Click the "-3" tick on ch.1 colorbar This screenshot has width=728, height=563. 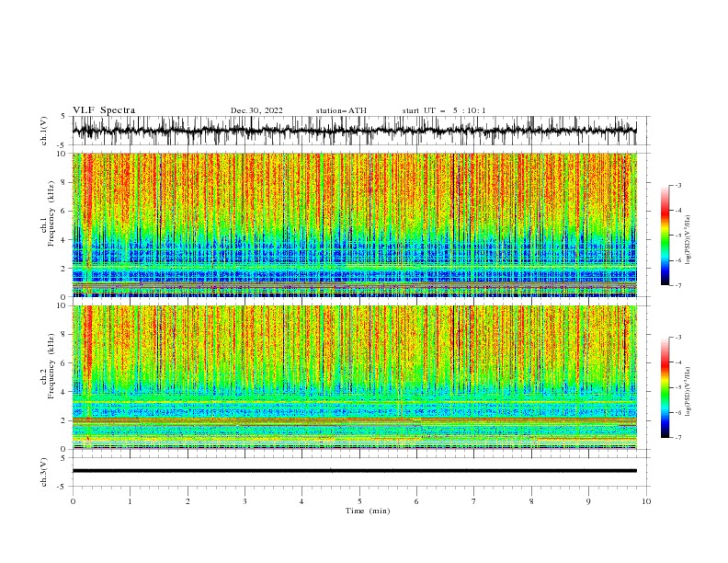click(x=678, y=185)
